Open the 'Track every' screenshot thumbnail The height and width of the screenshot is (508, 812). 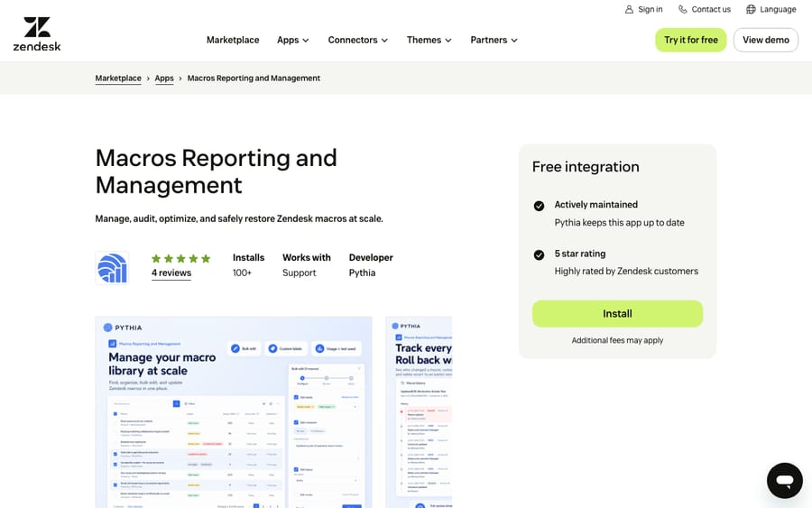tap(419, 412)
